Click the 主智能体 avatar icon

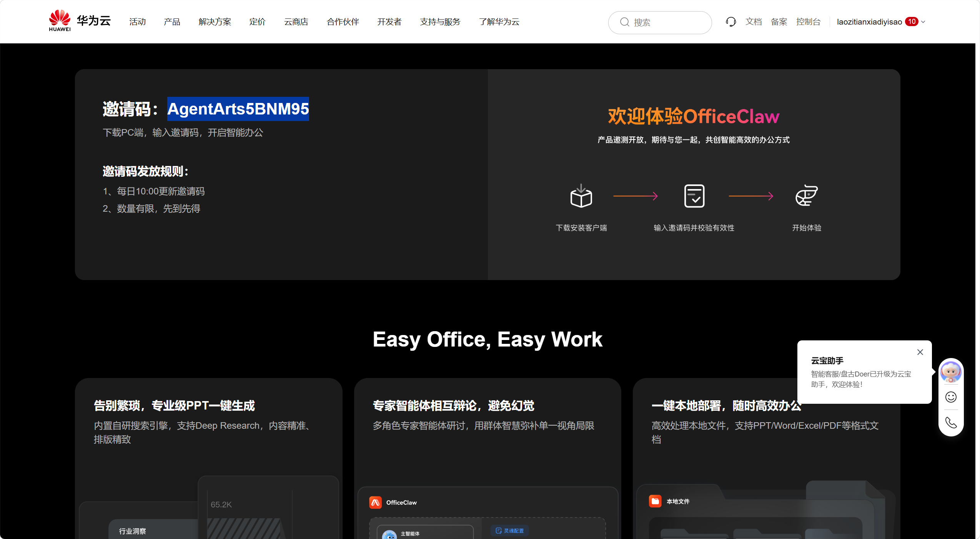[x=389, y=534]
